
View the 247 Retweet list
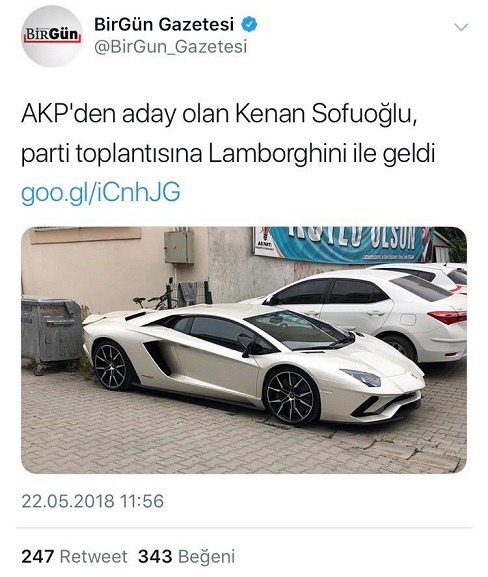point(74,557)
